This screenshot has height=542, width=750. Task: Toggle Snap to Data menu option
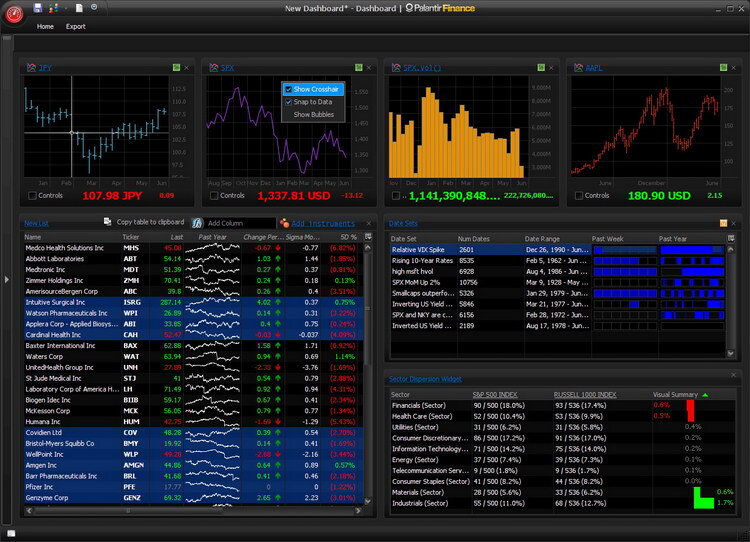coord(313,102)
